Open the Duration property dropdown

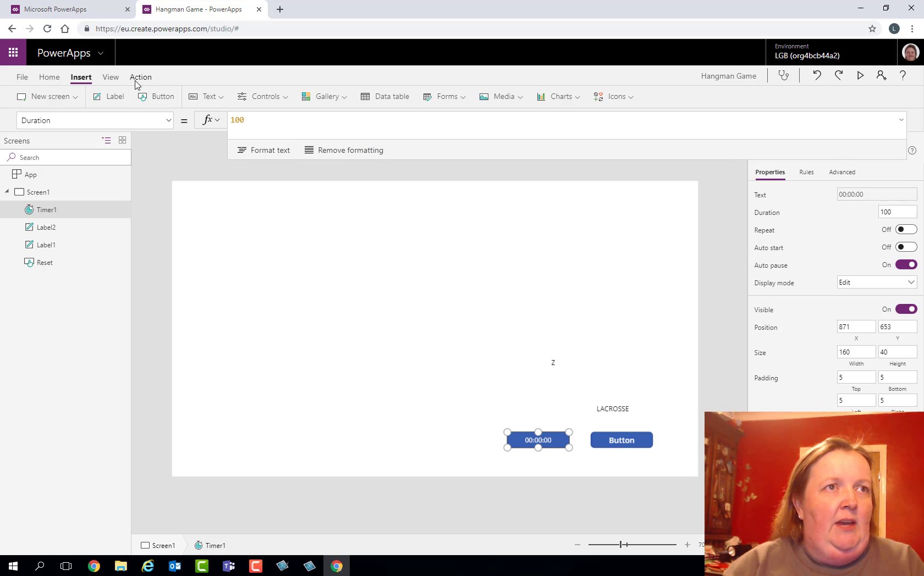coord(95,120)
